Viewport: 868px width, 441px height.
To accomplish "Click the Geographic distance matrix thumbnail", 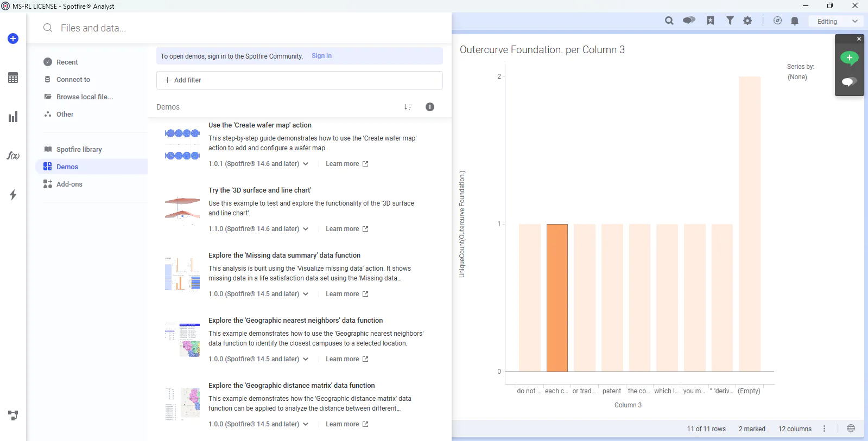I will coord(182,405).
